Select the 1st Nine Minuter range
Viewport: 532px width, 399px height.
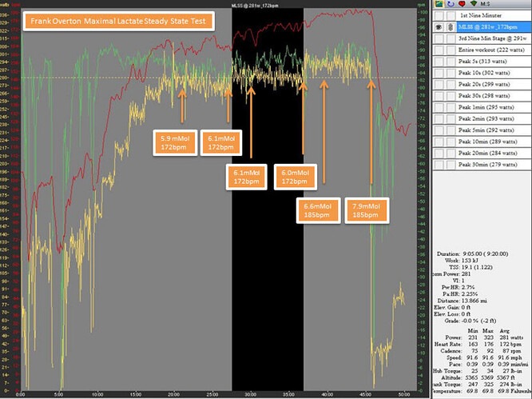tap(480, 16)
